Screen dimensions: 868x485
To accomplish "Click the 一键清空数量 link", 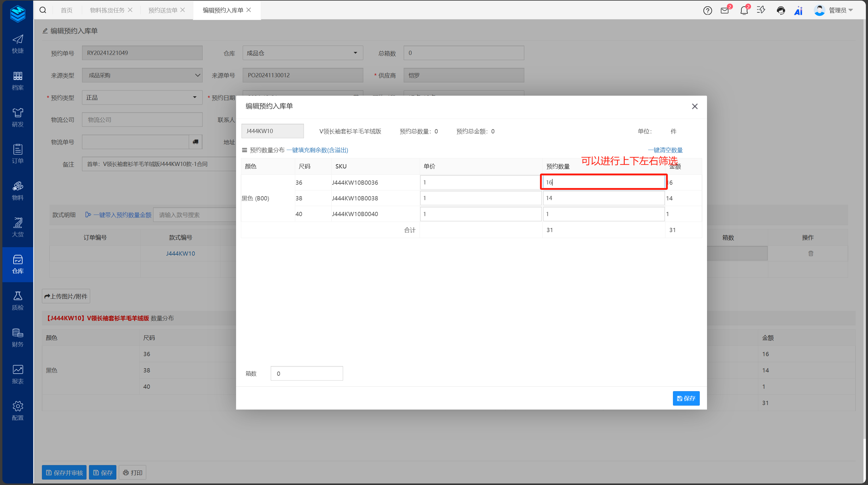I will [x=665, y=150].
